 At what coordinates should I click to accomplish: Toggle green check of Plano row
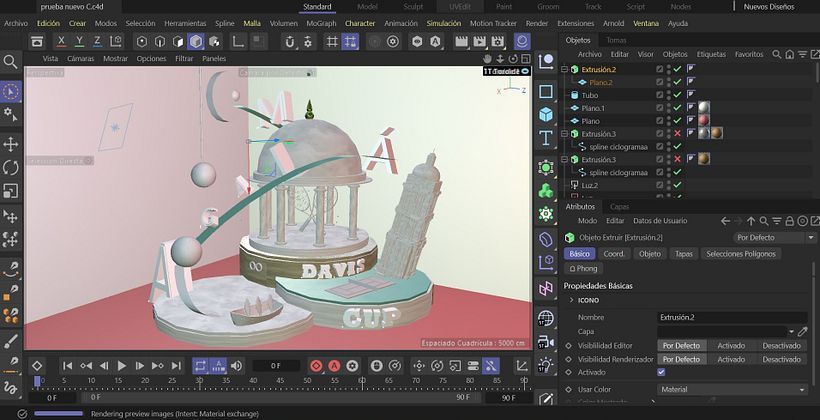(x=678, y=121)
